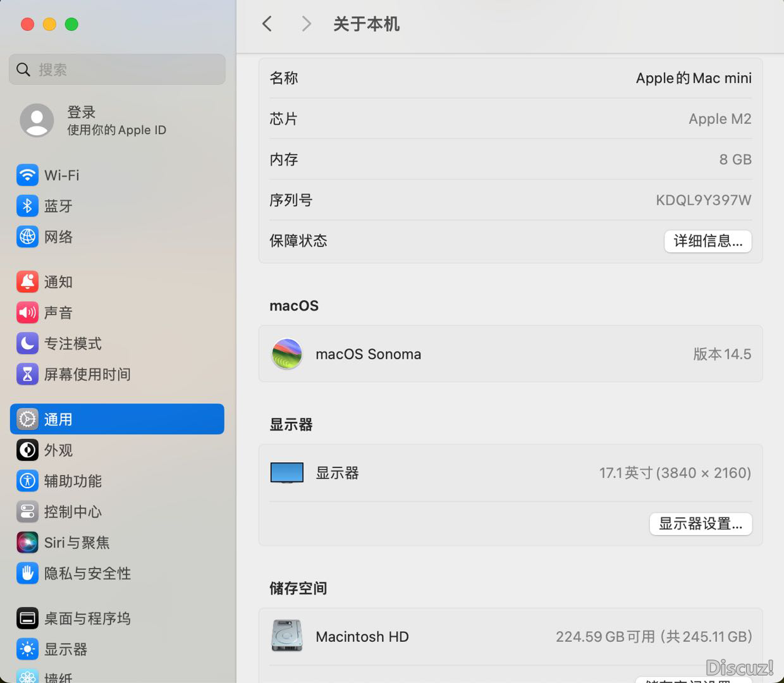Click the Macintosh HD label
784x683 pixels.
[362, 637]
